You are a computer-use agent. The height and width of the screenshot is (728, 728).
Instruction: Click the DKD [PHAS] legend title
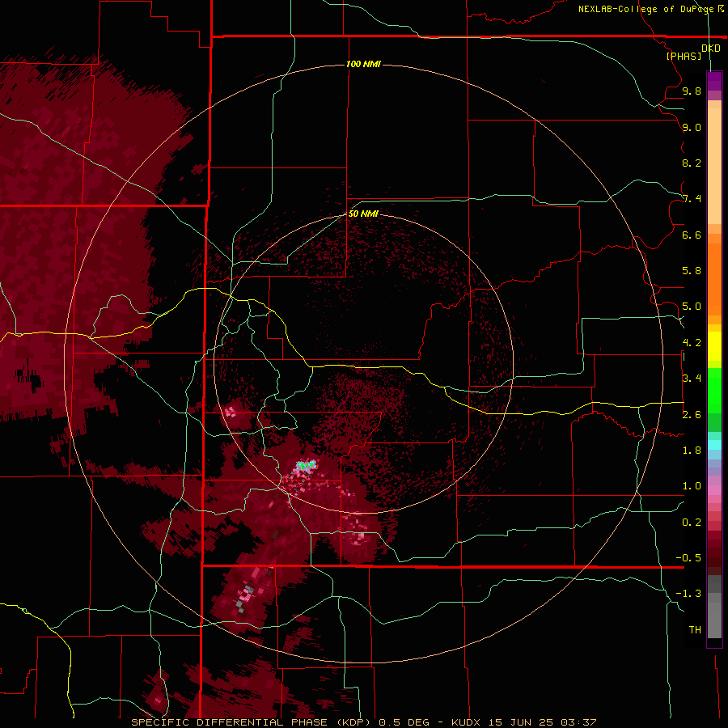click(692, 52)
